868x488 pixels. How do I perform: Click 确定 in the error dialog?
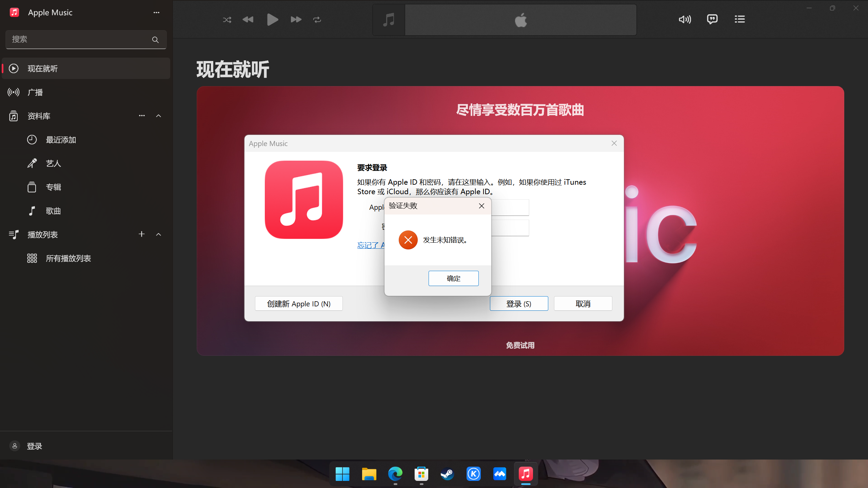click(453, 278)
